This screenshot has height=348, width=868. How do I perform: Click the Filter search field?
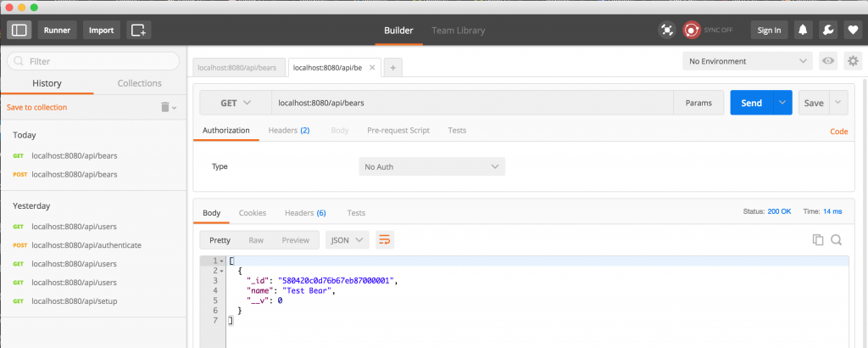click(93, 61)
